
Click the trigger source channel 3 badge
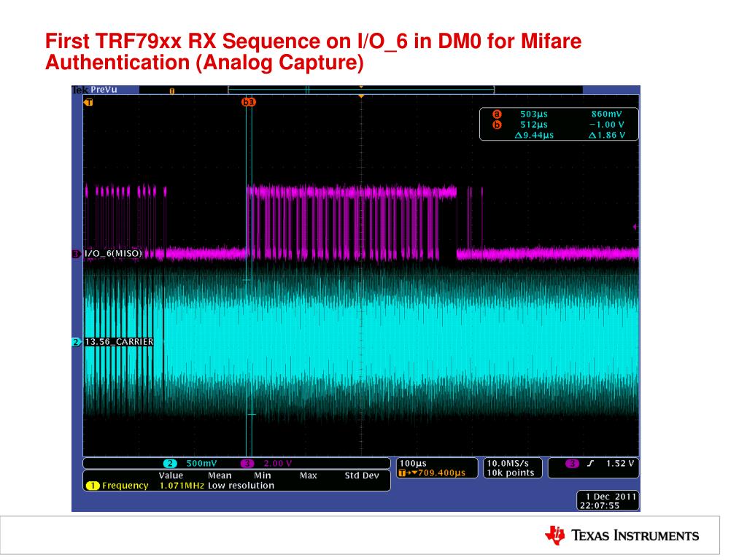click(572, 463)
